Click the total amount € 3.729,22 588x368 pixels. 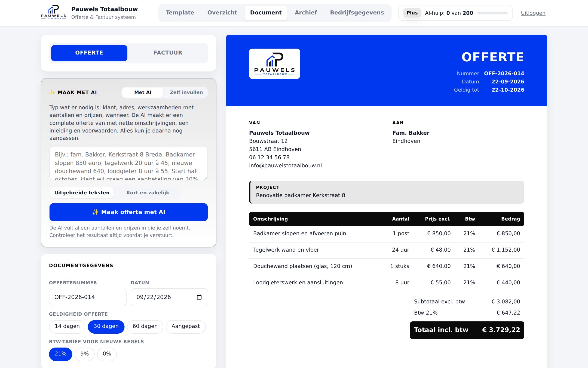coord(501,330)
